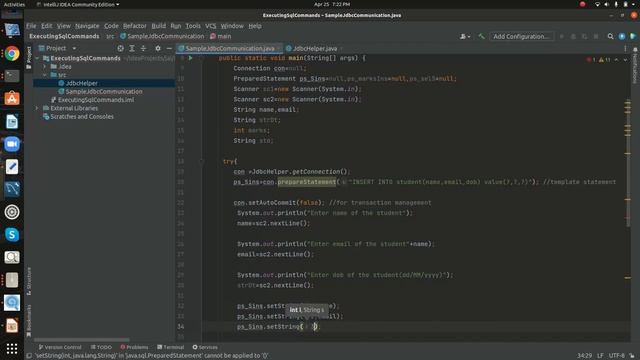Open the TODO tool window
This screenshot has width=640, height=360.
click(101, 347)
